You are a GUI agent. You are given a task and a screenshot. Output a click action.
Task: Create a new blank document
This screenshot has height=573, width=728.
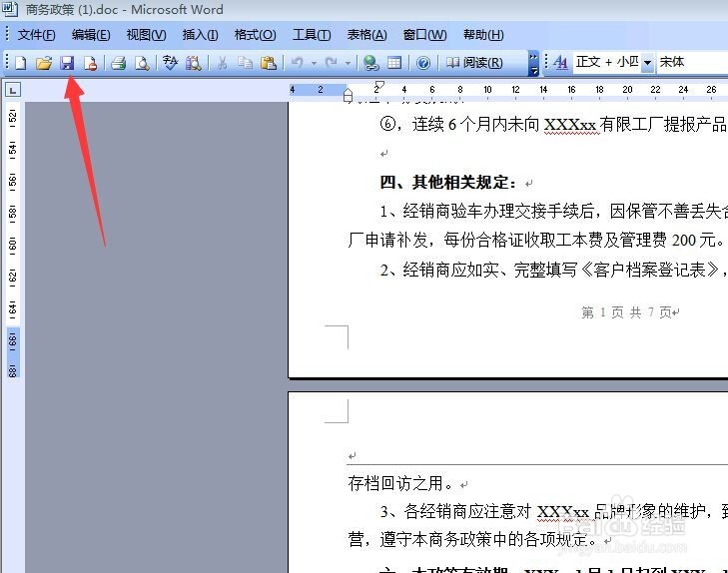20,63
